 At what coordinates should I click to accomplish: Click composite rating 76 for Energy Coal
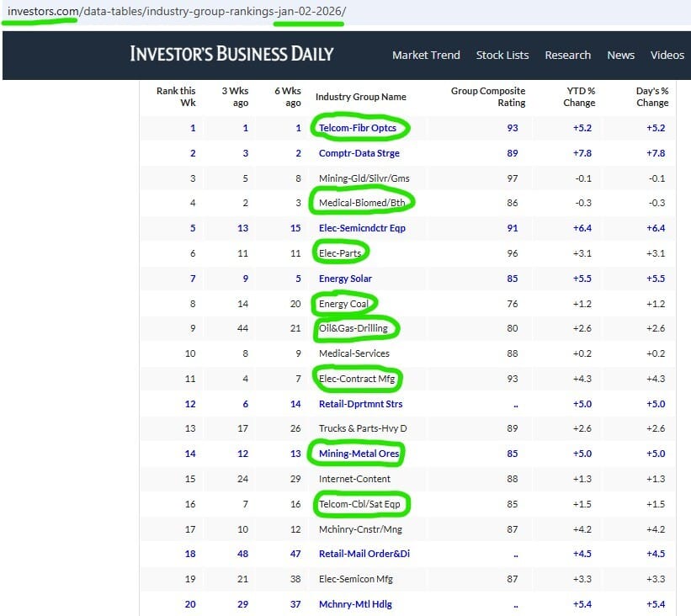coord(512,304)
